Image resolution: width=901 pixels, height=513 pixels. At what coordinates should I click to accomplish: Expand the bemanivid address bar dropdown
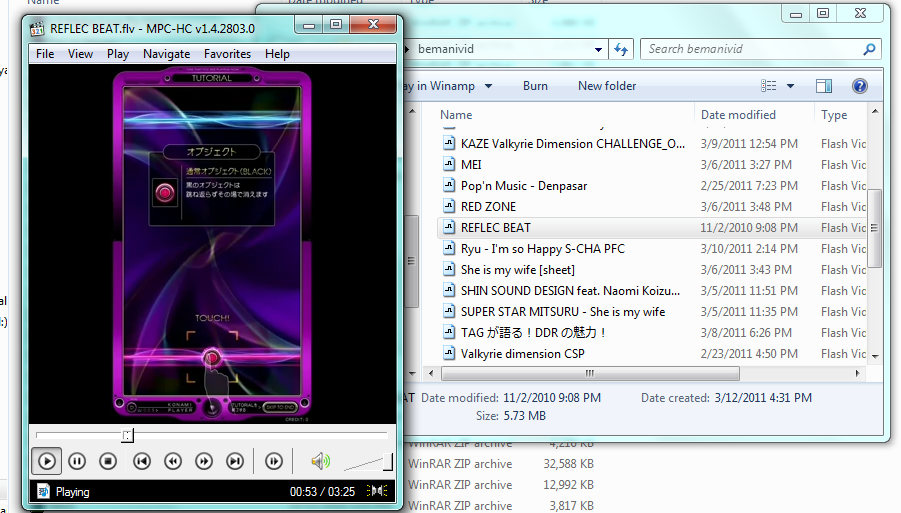coord(598,49)
